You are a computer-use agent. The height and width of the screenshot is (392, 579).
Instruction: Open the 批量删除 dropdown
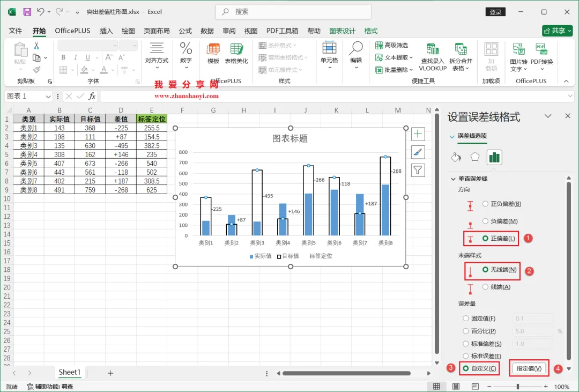point(394,70)
